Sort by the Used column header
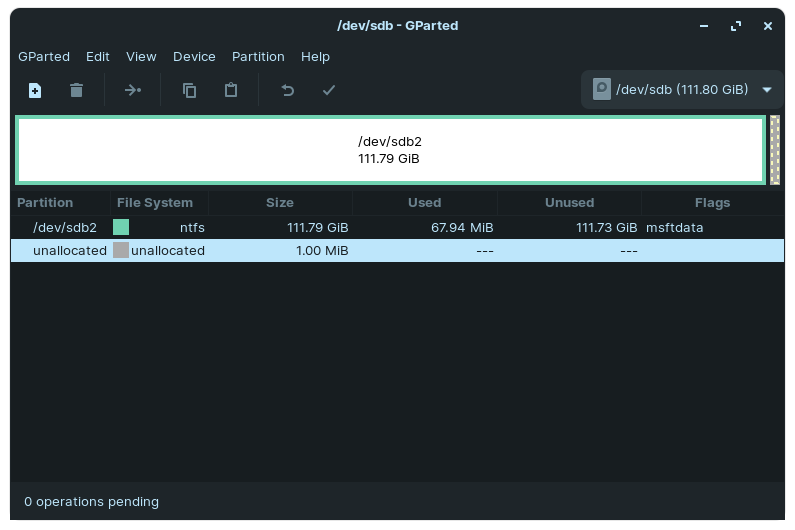Viewport: 795px width, 530px height. click(x=425, y=203)
